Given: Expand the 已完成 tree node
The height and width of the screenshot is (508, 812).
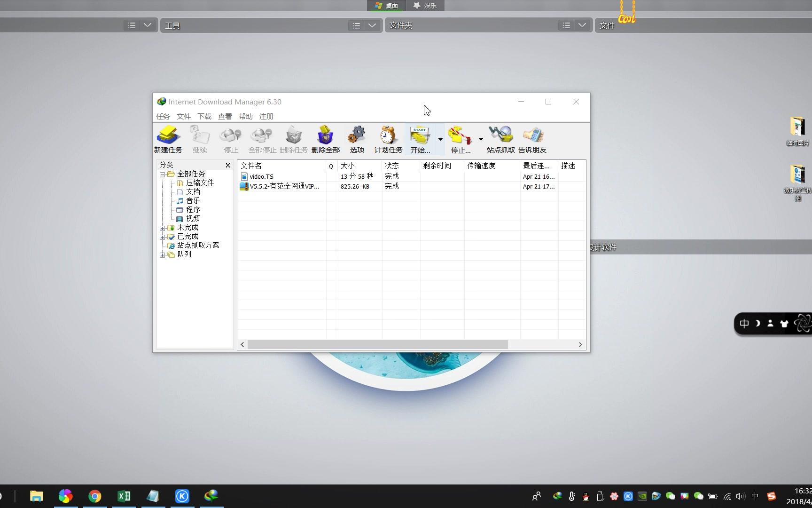Looking at the screenshot, I should pos(162,237).
